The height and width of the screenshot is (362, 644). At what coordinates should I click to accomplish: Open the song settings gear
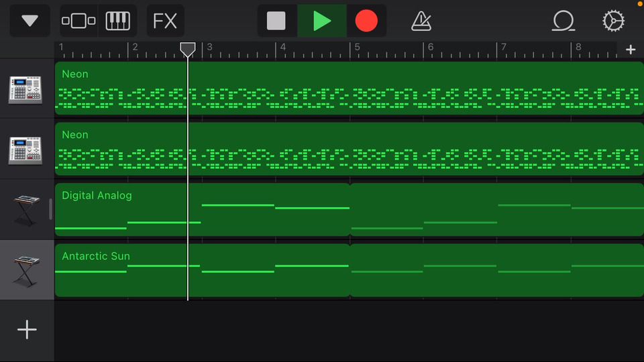tap(613, 21)
